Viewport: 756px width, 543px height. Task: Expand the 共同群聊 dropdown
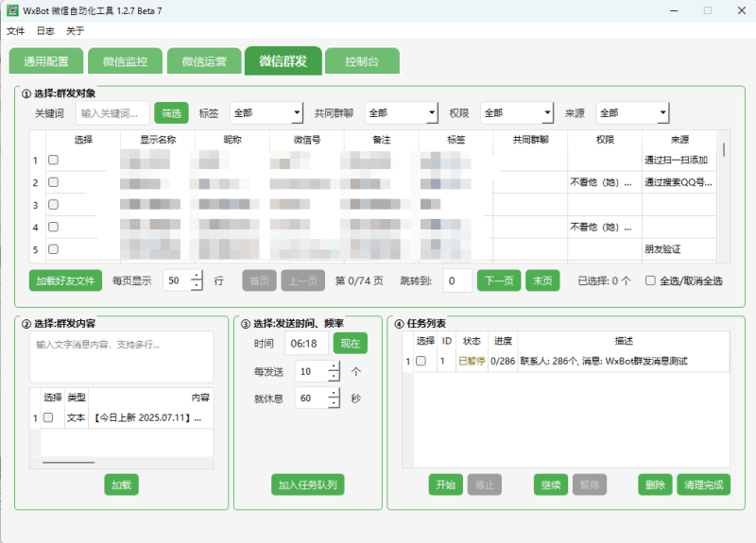point(403,113)
